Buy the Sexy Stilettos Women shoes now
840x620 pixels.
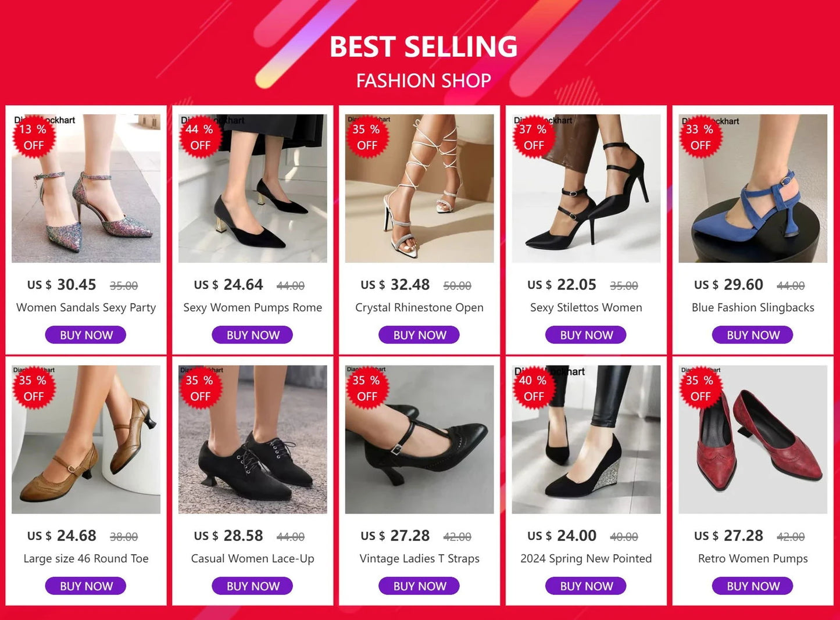click(x=586, y=335)
